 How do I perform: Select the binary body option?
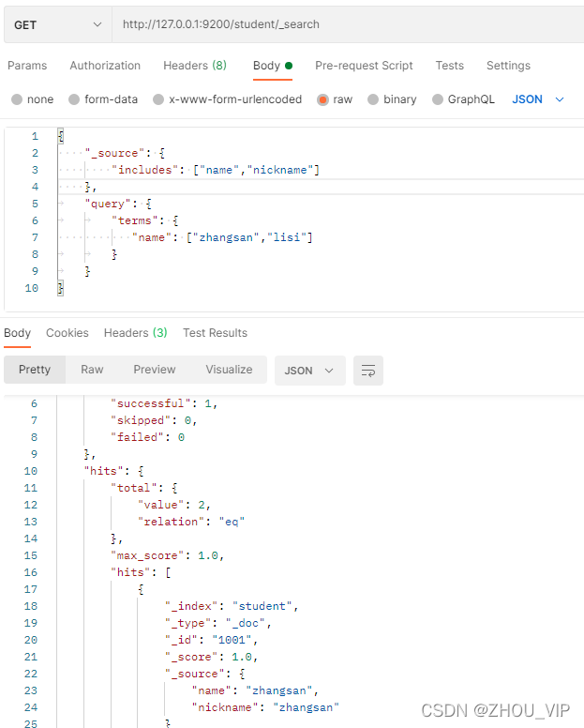(x=373, y=99)
